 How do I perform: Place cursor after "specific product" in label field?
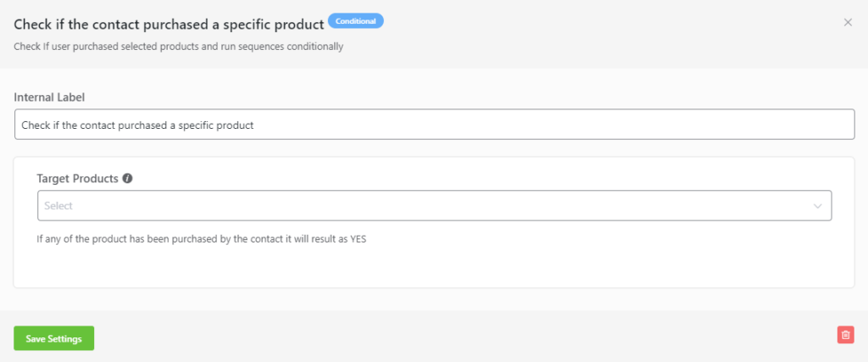coord(254,125)
